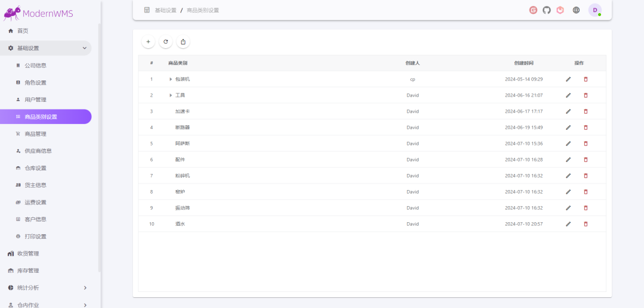The width and height of the screenshot is (644, 308).
Task: Click the sidebar vertical scrollbar
Action: [x=100, y=148]
